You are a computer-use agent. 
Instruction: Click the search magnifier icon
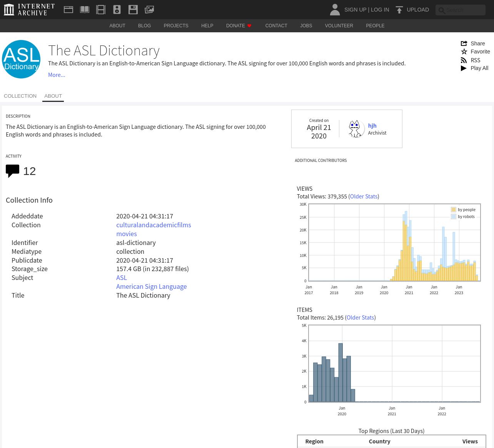442,10
